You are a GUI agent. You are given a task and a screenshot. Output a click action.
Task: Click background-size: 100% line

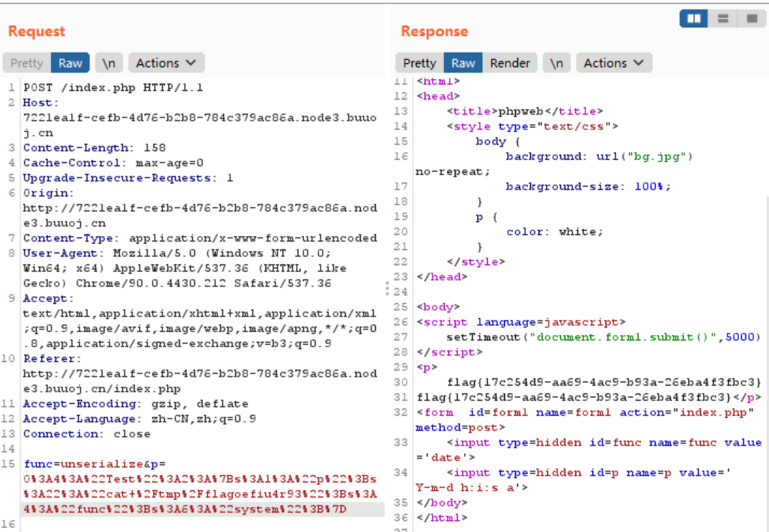click(x=588, y=186)
